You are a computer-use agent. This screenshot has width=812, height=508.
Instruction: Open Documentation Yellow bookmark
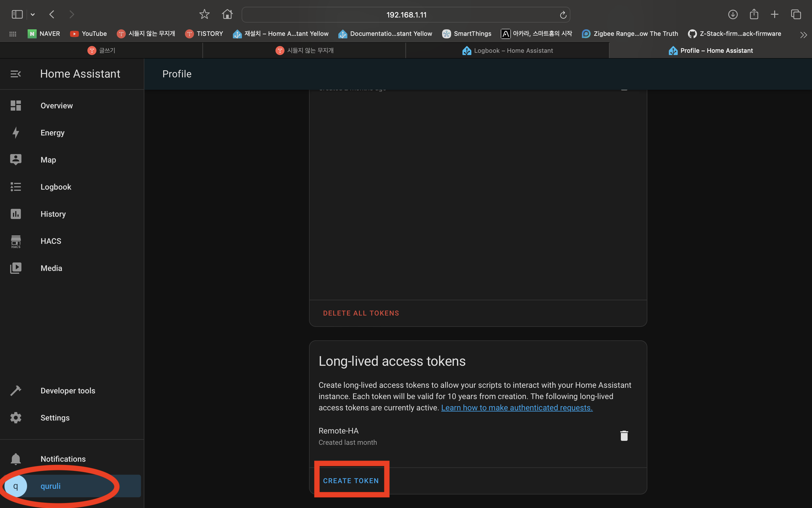click(x=385, y=34)
